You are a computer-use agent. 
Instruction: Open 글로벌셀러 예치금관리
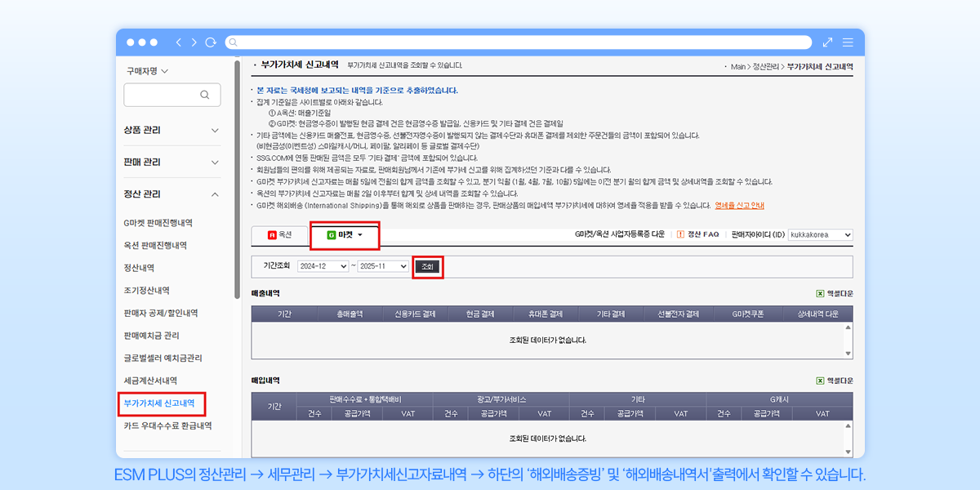tap(163, 358)
